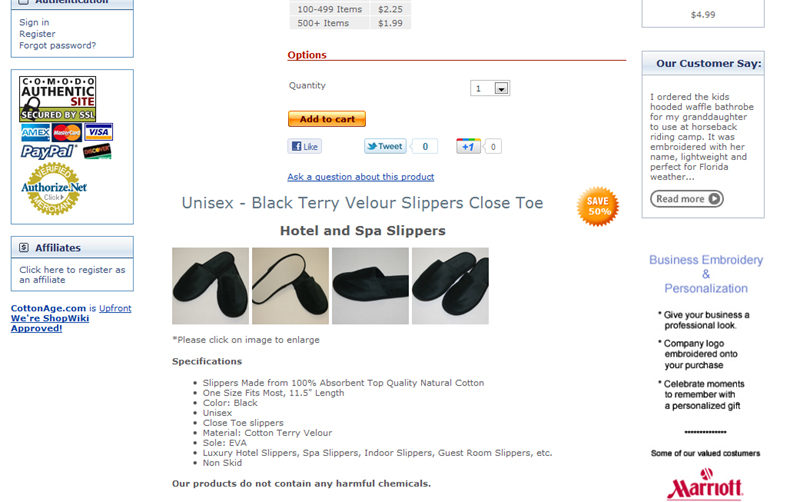Viewport: 800px width, 502px height.
Task: Click the Authorize.Net Verified Merchant seal
Action: click(54, 189)
